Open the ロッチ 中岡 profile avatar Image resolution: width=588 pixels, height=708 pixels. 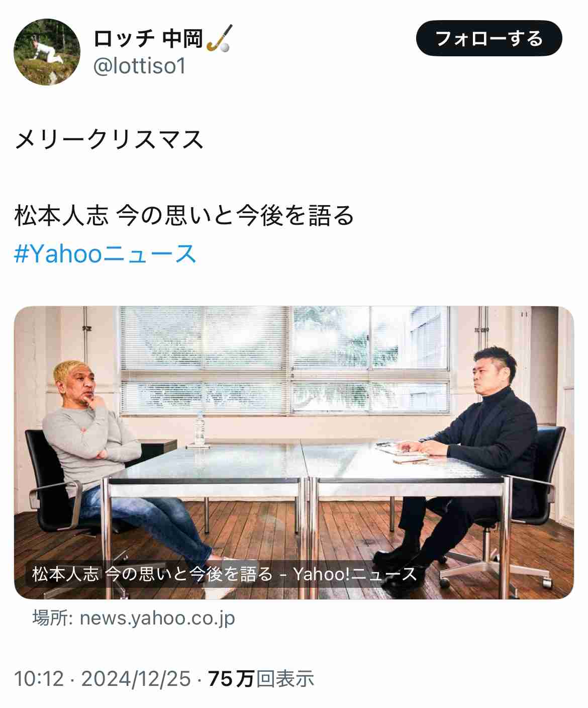coord(46,52)
